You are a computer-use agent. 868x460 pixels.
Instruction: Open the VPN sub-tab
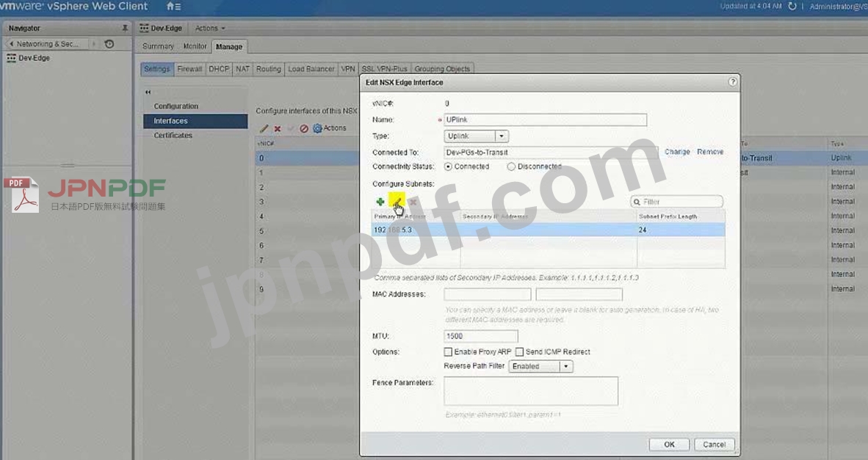point(348,69)
